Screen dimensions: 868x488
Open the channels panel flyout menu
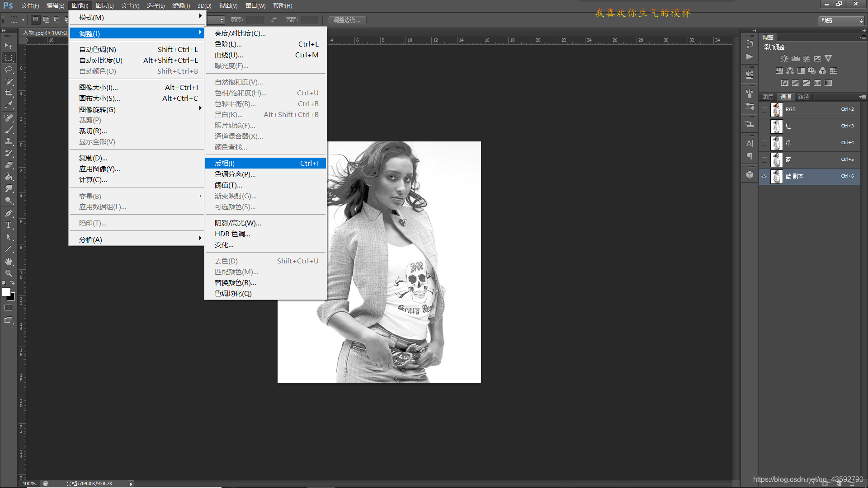point(862,97)
